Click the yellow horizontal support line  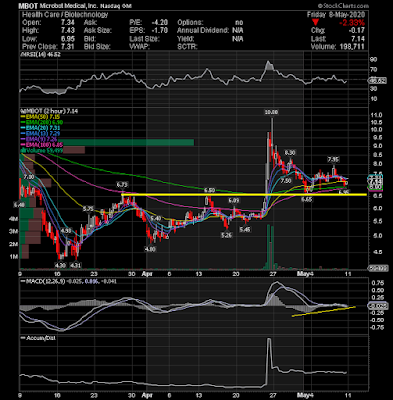(244, 194)
